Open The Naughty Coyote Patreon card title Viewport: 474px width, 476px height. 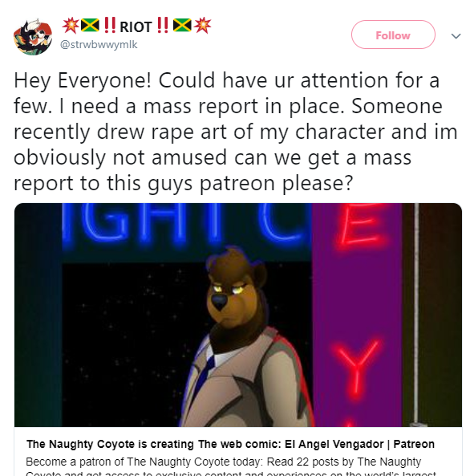(230, 444)
